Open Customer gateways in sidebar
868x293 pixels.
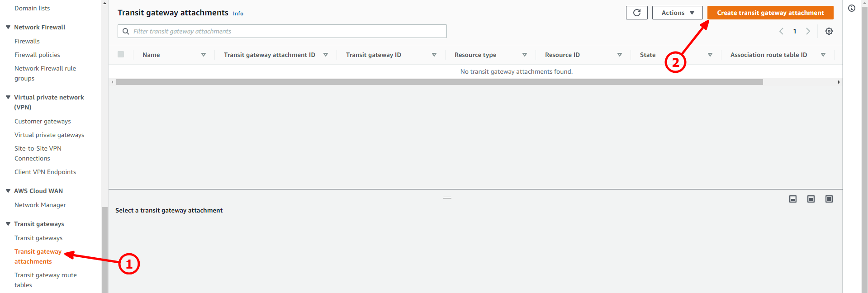pos(43,121)
